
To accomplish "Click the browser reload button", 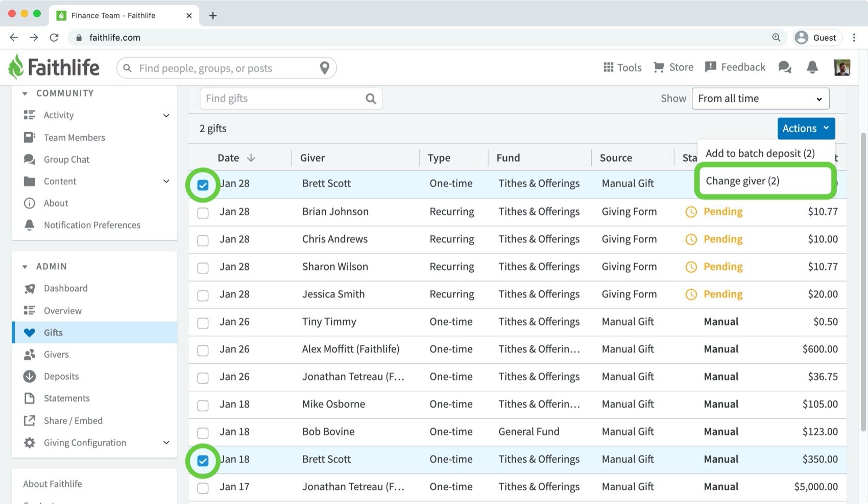I will (x=54, y=37).
